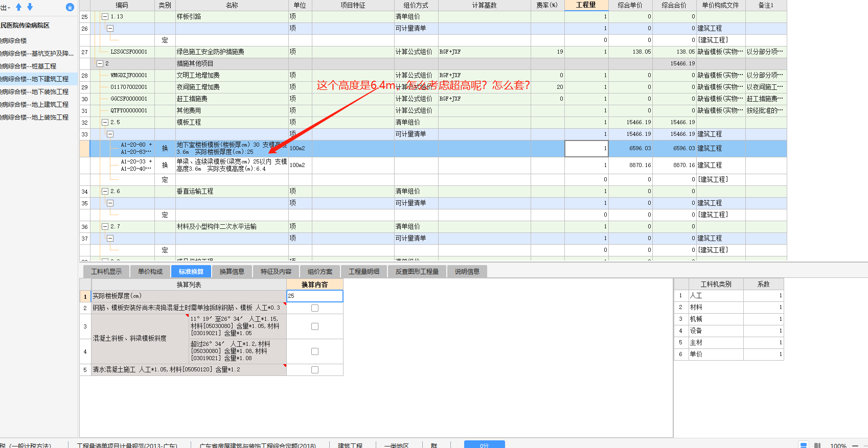This screenshot has height=448, width=868.
Task: Open the 组价方案 tab
Action: (x=320, y=271)
